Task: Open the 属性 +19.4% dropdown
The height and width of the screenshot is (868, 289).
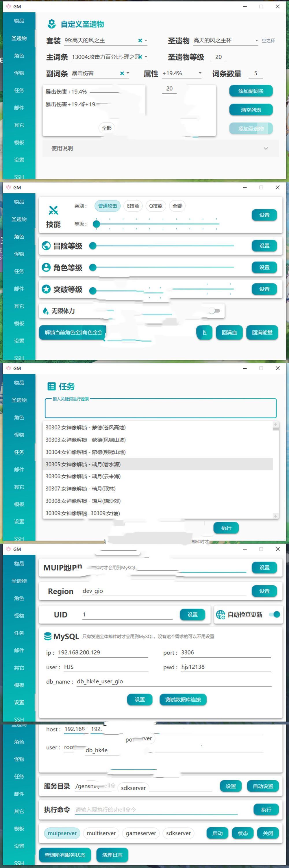Action: coord(200,73)
